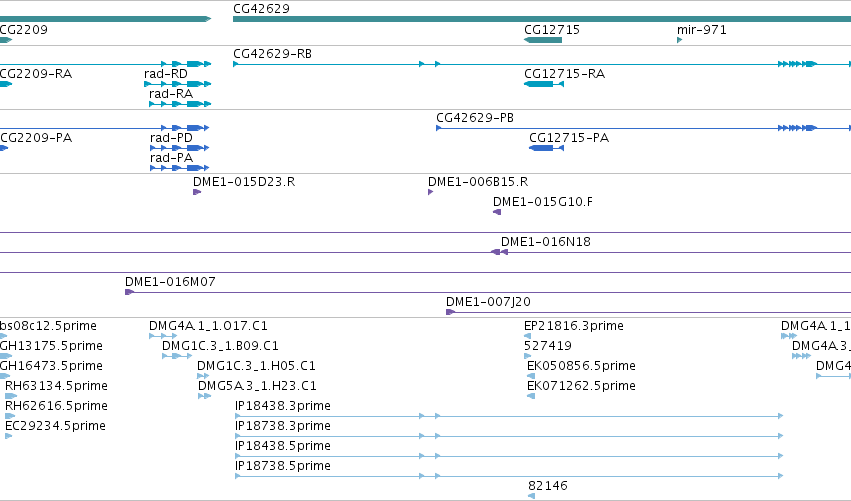
Task: Select the RH62616.5prime EST
Action: [x=10, y=416]
